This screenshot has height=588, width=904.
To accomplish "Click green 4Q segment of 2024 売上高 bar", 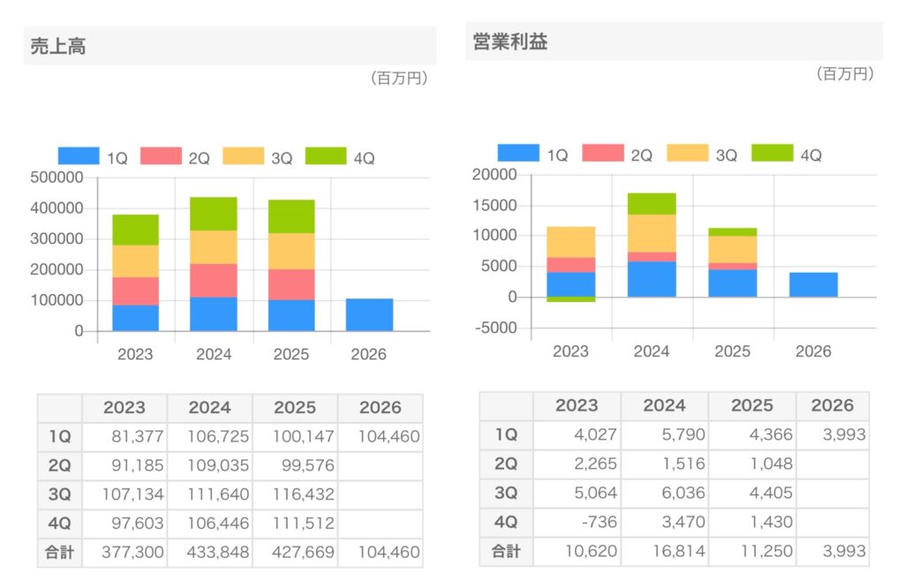I will coord(214,214).
